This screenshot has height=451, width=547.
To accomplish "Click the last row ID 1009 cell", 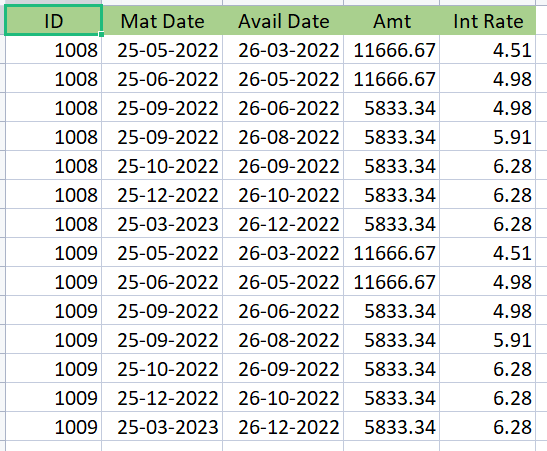I will [53, 427].
